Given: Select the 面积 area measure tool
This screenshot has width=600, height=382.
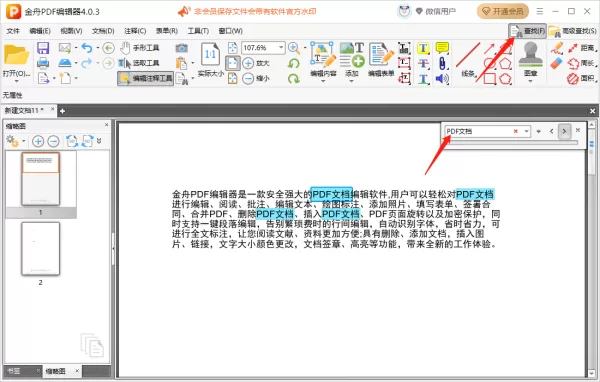Looking at the screenshot, I should click(581, 78).
